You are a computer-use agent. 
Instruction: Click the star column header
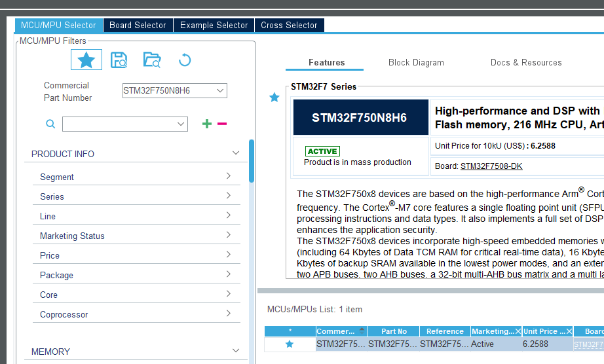click(290, 331)
